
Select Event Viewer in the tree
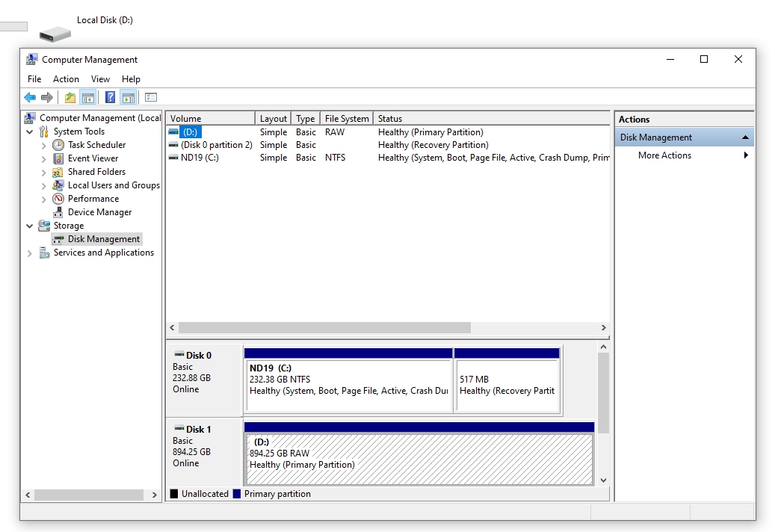coord(93,158)
